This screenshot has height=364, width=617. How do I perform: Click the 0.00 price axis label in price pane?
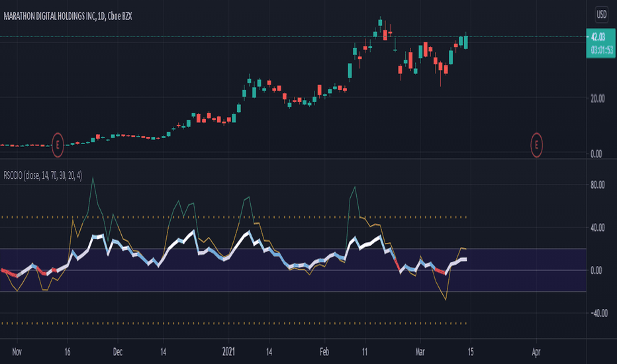pyautogui.click(x=596, y=154)
